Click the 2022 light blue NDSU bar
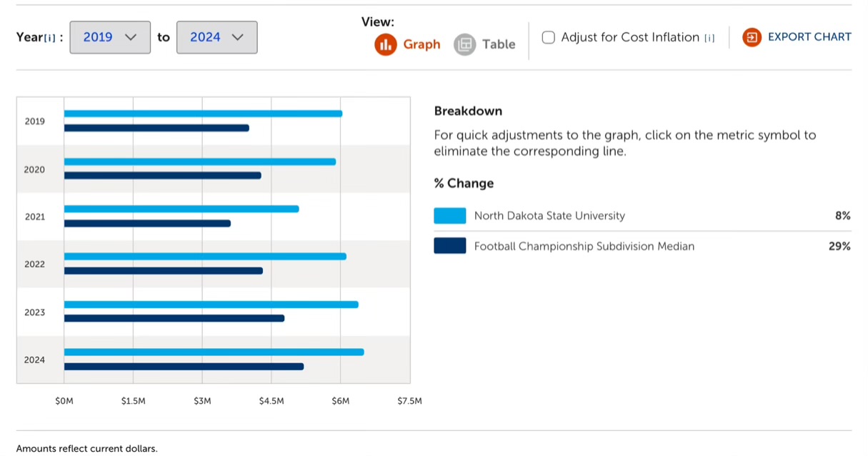This screenshot has height=456, width=868. 205,257
